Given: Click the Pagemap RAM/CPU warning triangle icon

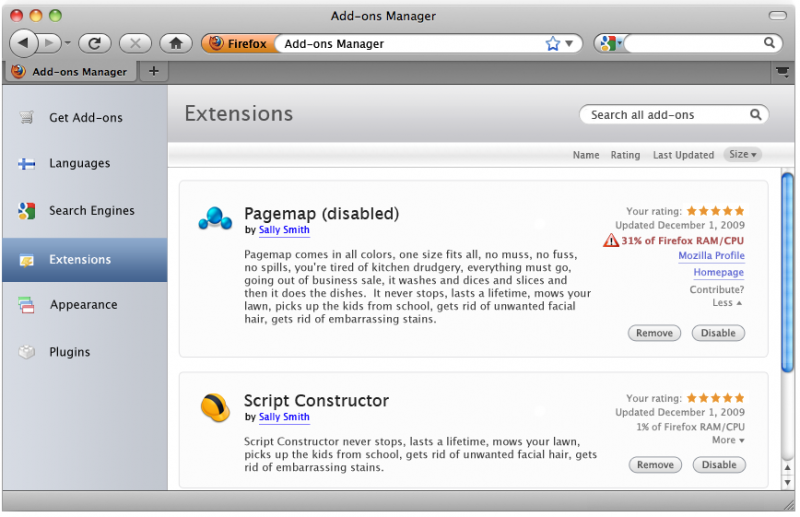Looking at the screenshot, I should coord(611,240).
